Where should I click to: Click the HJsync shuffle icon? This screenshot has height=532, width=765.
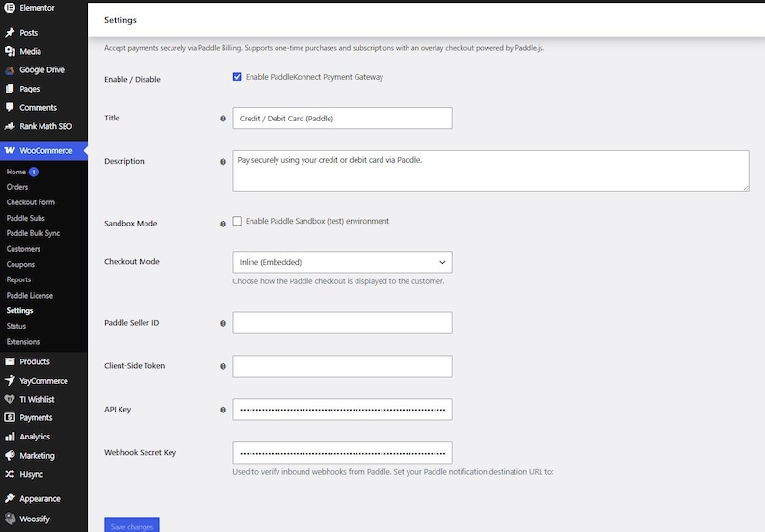click(10, 474)
